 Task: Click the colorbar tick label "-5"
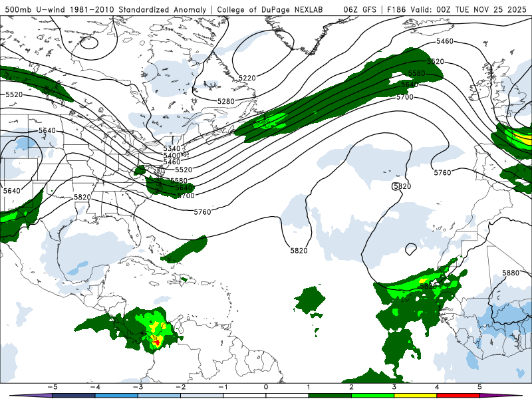point(53,387)
